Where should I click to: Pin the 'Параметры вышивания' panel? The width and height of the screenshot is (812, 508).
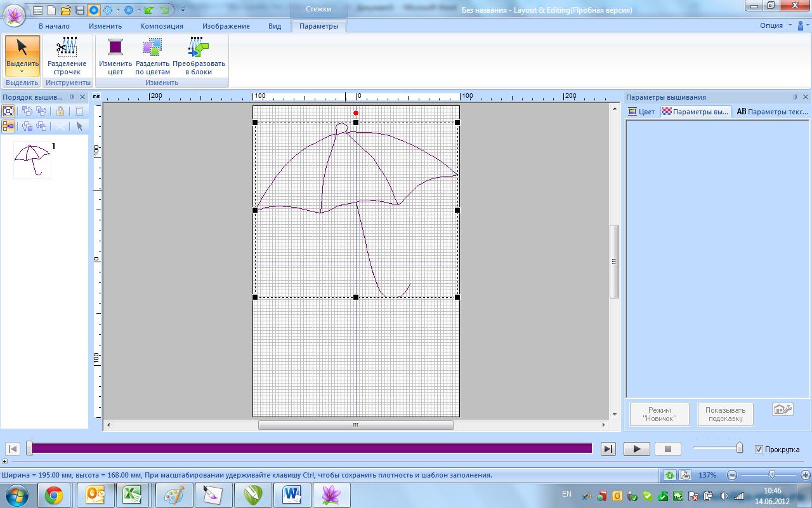click(795, 97)
